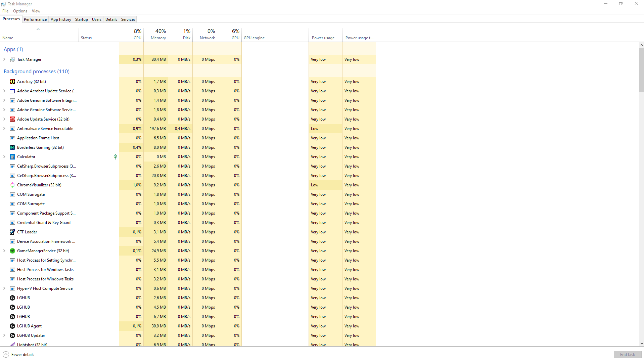The width and height of the screenshot is (644, 362).
Task: Open the File menu
Action: click(5, 11)
